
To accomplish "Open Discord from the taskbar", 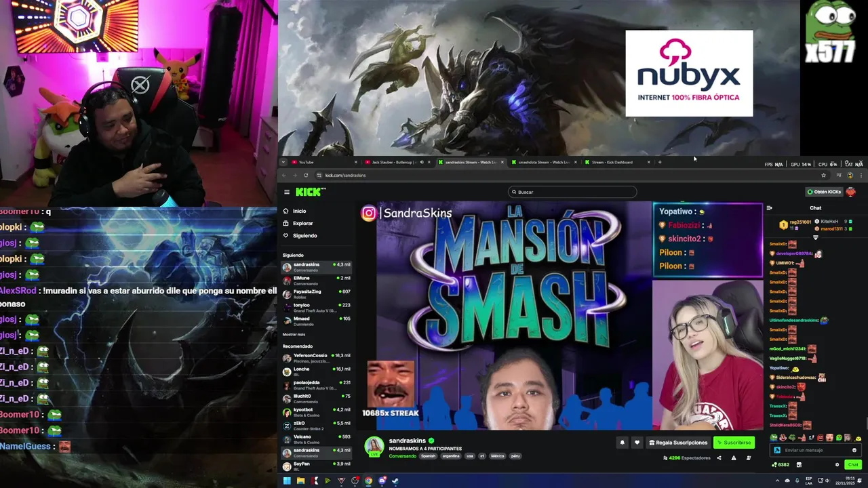I will (382, 481).
